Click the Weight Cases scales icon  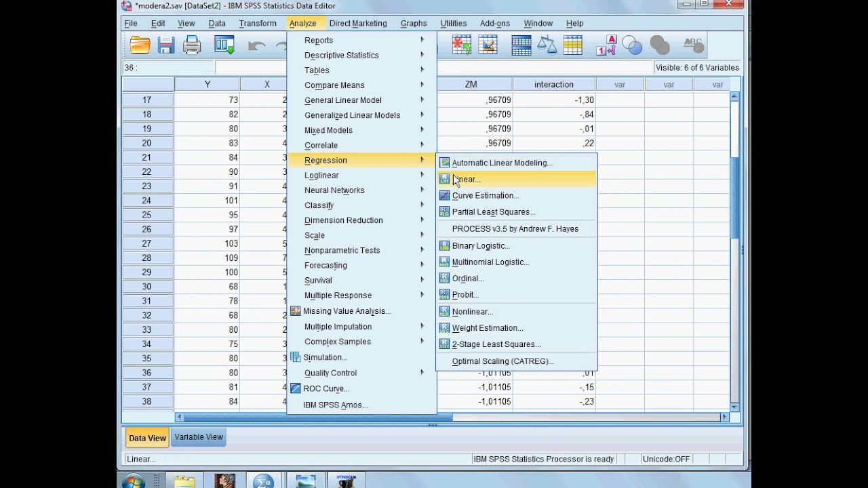point(547,45)
